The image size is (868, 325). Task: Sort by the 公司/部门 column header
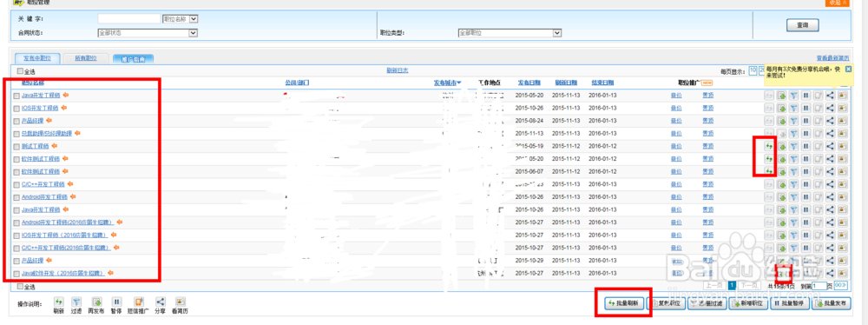(297, 83)
